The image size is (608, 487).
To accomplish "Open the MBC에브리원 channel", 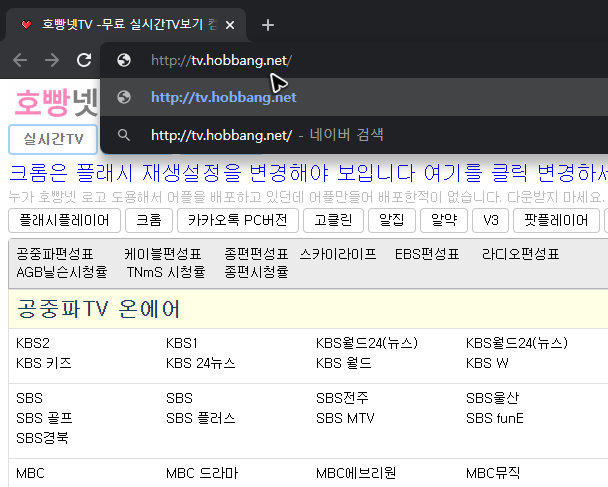I will coord(356,473).
